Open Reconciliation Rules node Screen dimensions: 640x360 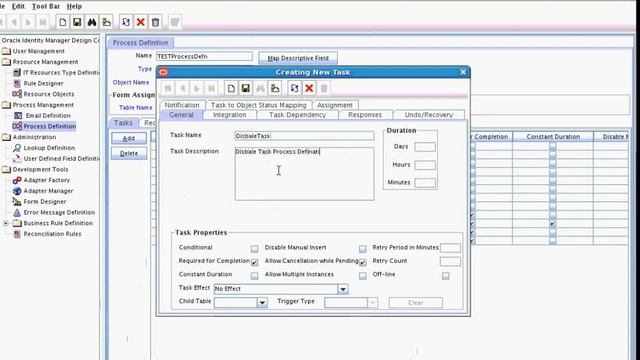click(x=47, y=234)
